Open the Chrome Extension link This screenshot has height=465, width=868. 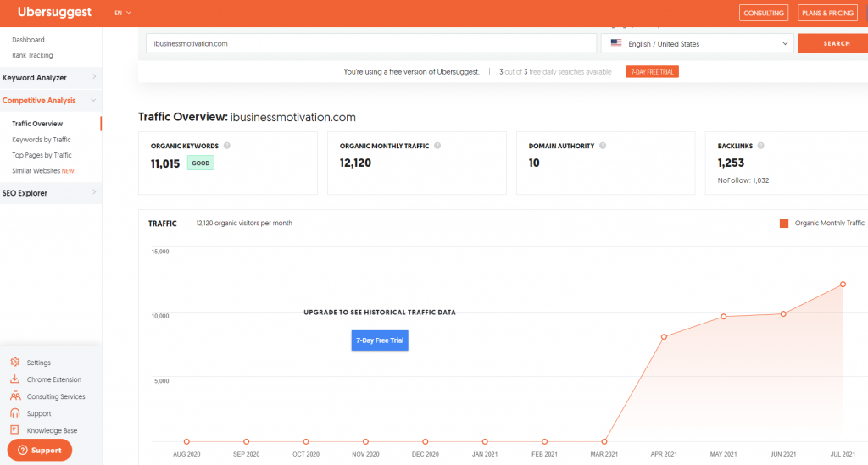tap(54, 379)
